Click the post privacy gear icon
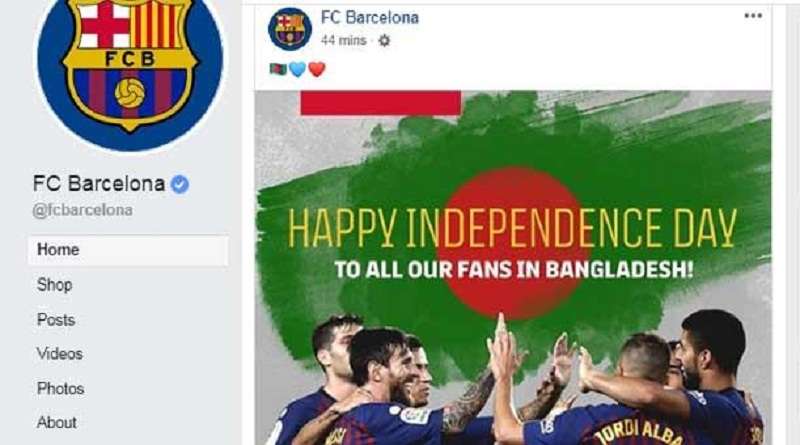The image size is (800, 445). pyautogui.click(x=384, y=41)
